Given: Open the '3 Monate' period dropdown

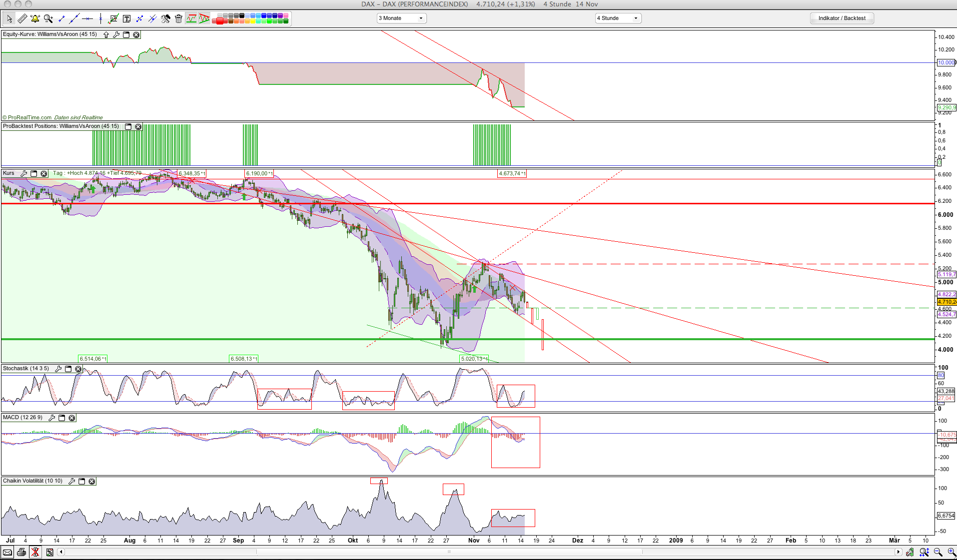Looking at the screenshot, I should 401,18.
